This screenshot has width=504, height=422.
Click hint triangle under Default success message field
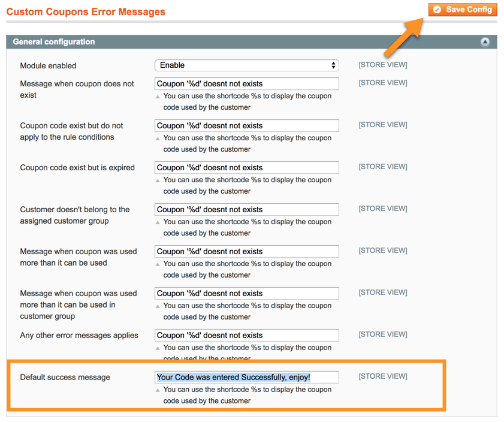pyautogui.click(x=158, y=390)
